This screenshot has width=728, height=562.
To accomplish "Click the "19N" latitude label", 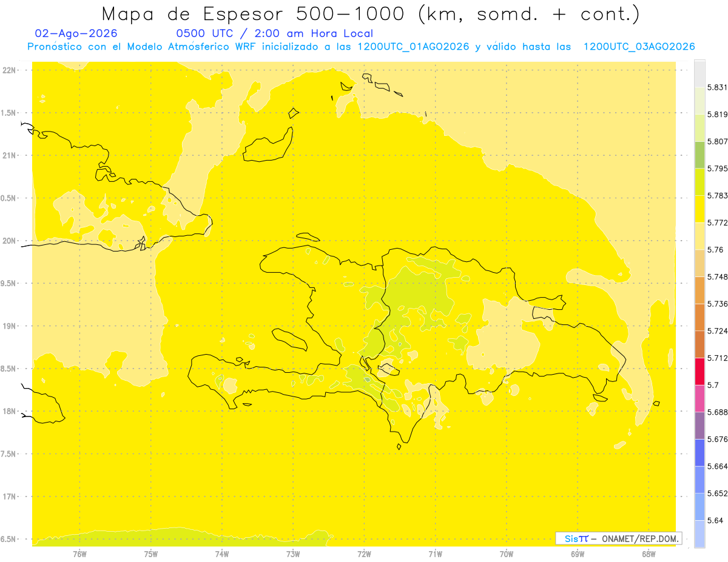I will 10,326.
